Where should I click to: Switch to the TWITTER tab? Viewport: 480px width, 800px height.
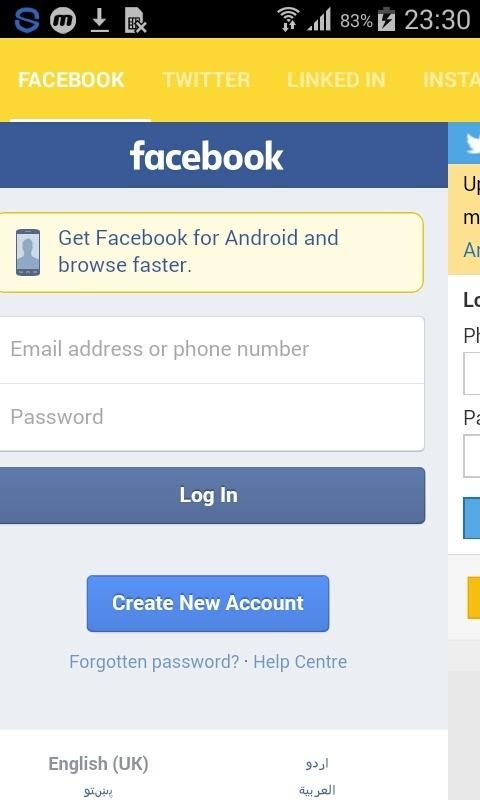206,80
